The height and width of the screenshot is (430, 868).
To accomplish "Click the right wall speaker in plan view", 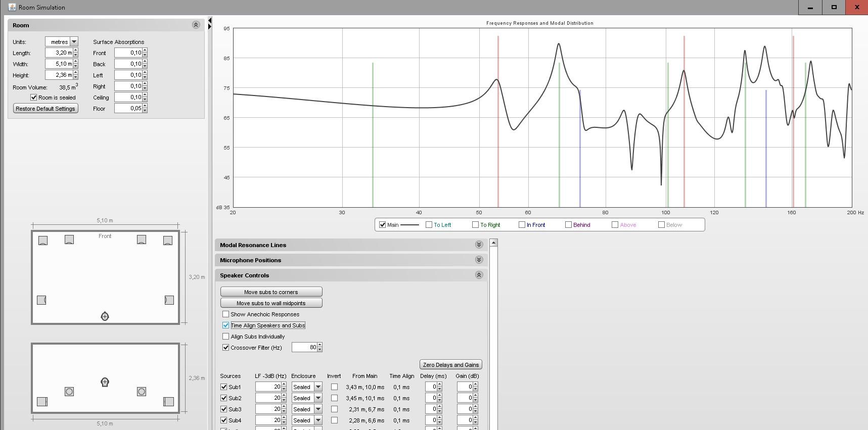I will [x=169, y=300].
